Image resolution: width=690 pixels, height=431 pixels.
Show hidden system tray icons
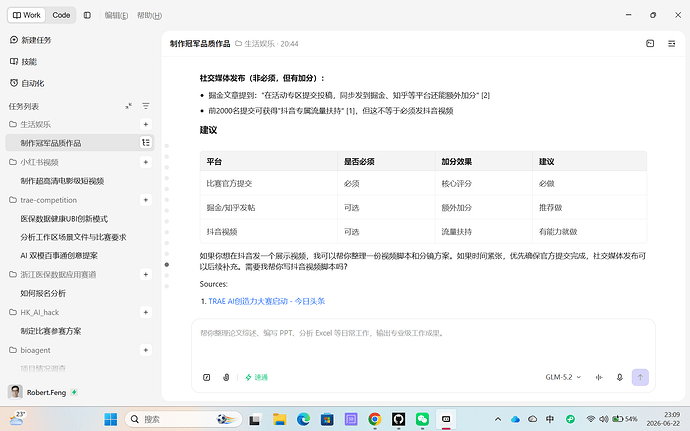498,419
